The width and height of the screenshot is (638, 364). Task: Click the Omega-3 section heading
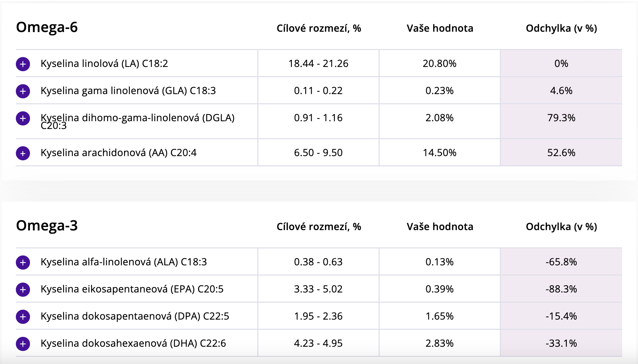(47, 226)
